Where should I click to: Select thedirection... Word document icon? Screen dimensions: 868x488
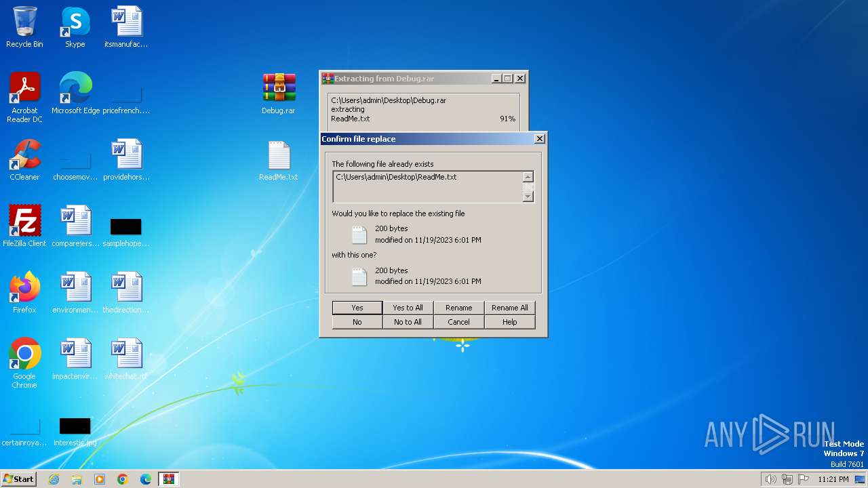click(x=126, y=293)
